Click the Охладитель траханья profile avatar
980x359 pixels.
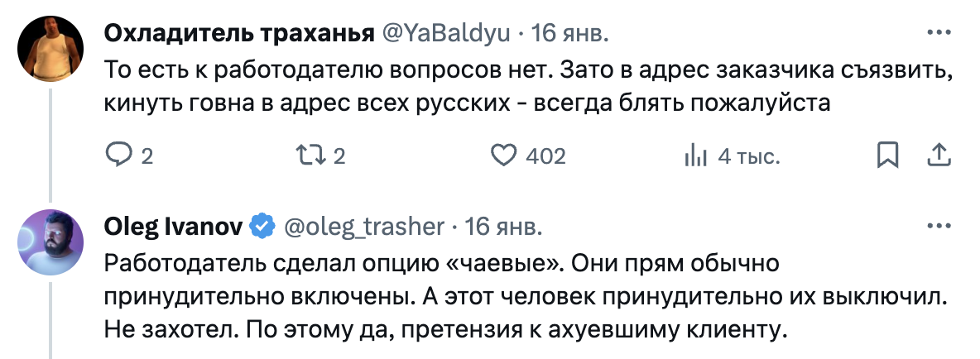point(50,50)
